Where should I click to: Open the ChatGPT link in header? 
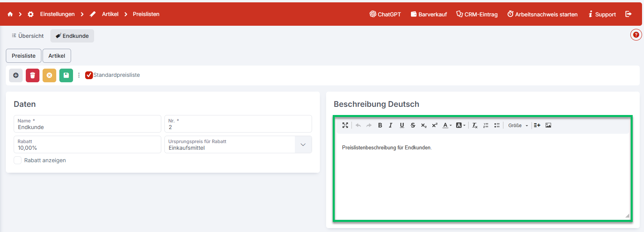pyautogui.click(x=385, y=14)
